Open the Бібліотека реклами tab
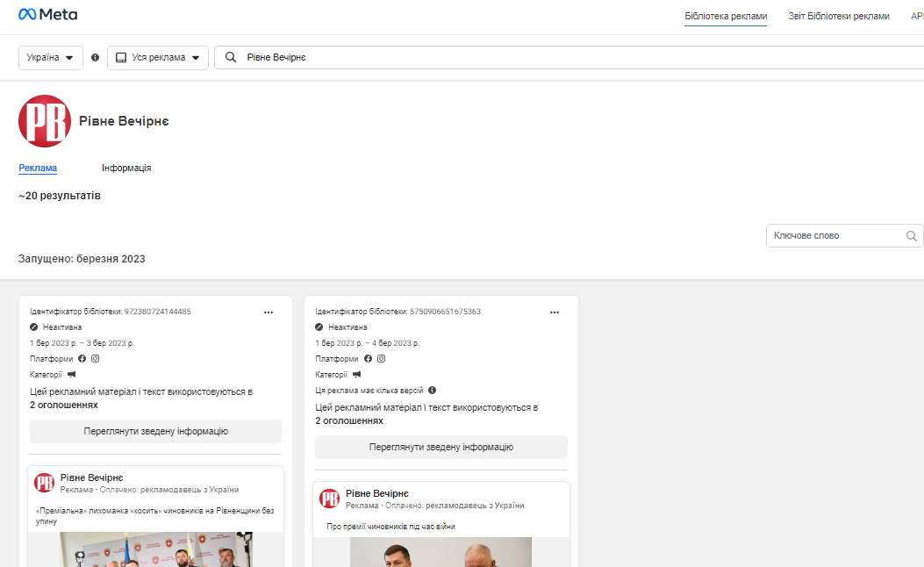This screenshot has width=924, height=567. coord(726,17)
